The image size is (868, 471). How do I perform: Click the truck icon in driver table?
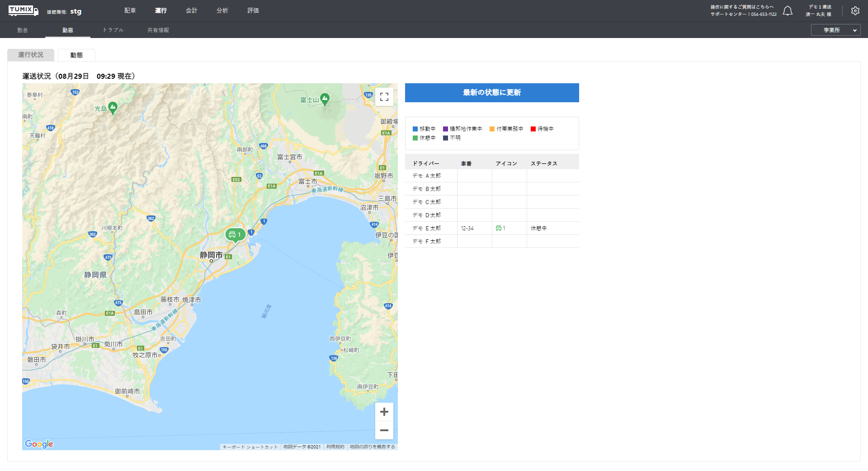tap(499, 228)
